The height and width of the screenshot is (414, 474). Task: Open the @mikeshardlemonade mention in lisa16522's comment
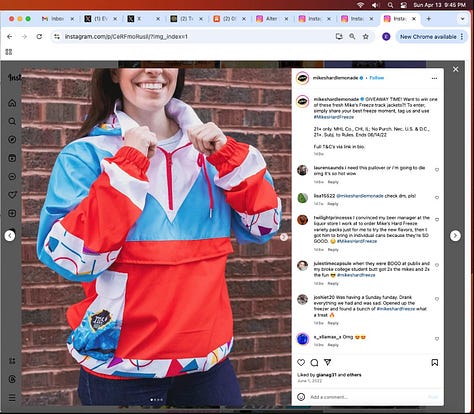pyautogui.click(x=360, y=196)
